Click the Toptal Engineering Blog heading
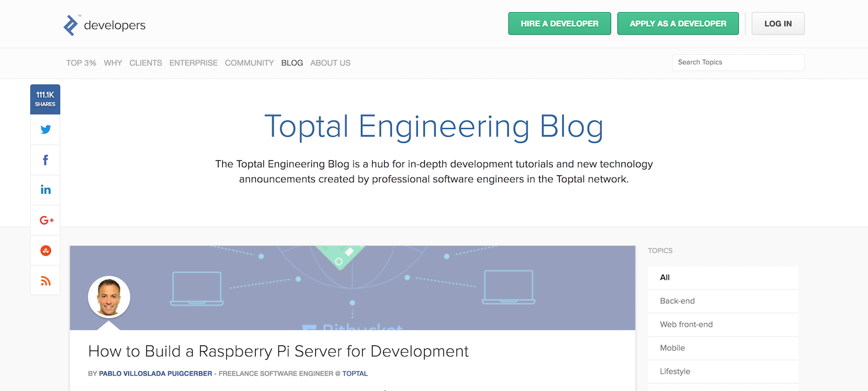Image resolution: width=868 pixels, height=391 pixels. click(434, 126)
